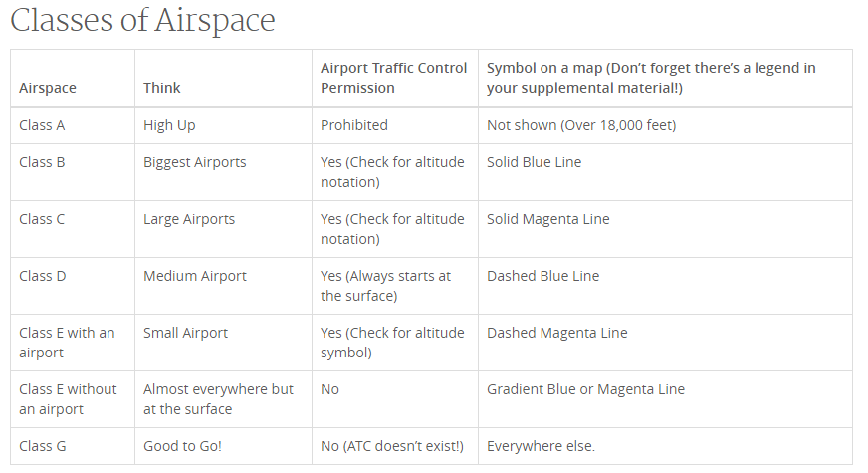This screenshot has height=473, width=868.
Task: Click the Gradient Blue or Magenta Line cell
Action: pyautogui.click(x=665, y=399)
